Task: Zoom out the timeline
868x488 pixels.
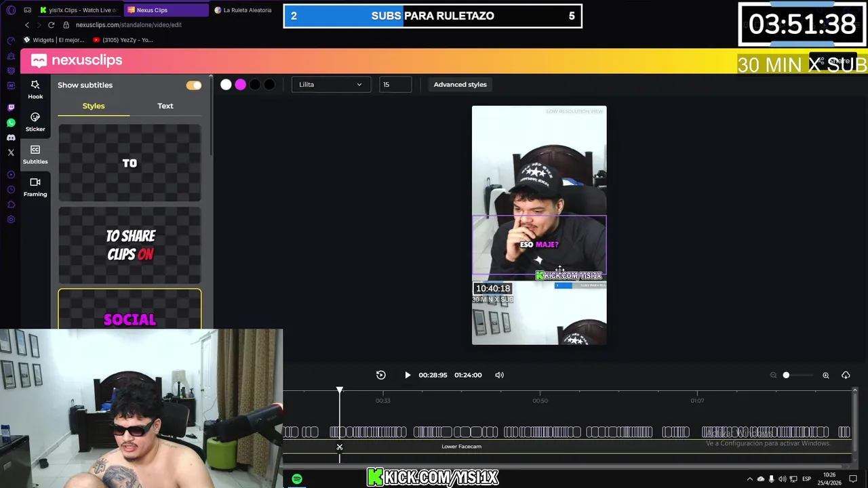Action: [773, 375]
